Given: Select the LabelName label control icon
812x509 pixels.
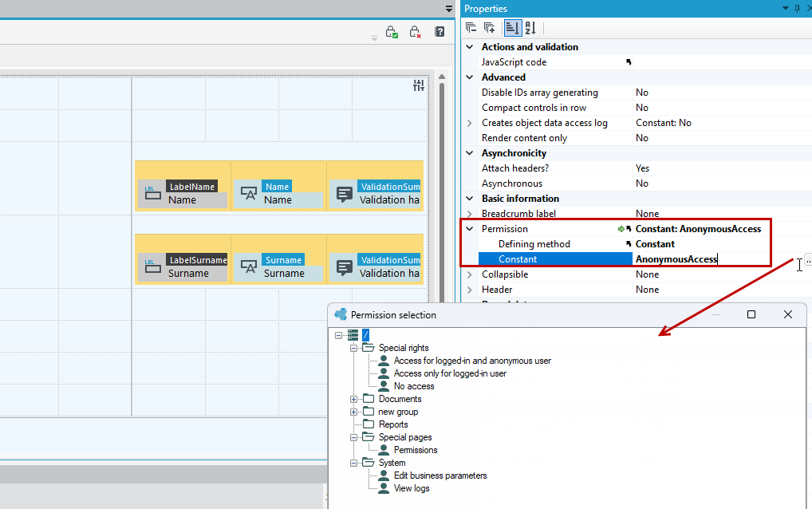Looking at the screenshot, I should pyautogui.click(x=153, y=192).
